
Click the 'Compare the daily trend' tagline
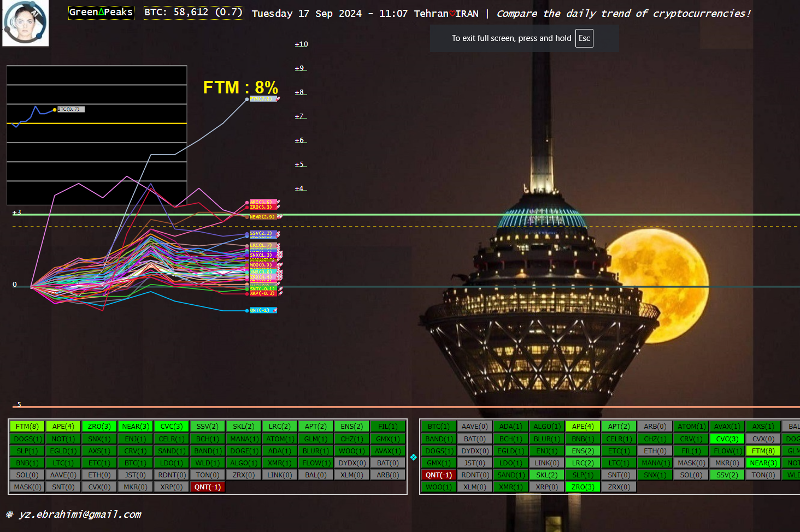(x=623, y=13)
